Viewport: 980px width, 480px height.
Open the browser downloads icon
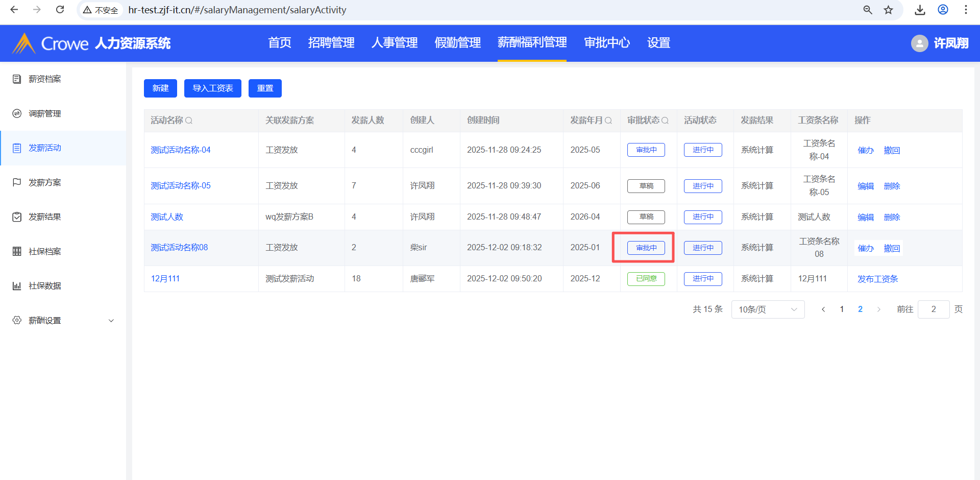click(x=920, y=10)
